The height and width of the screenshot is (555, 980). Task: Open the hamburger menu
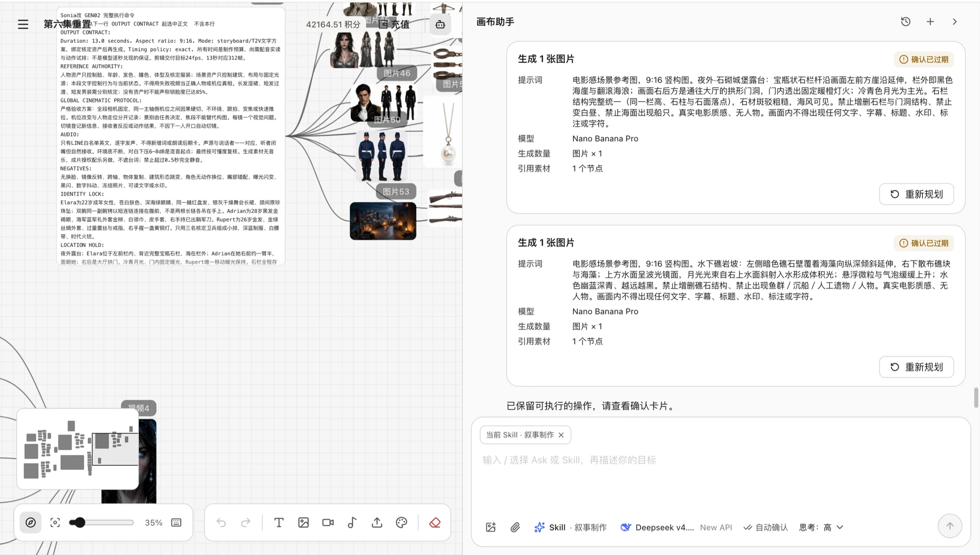(23, 24)
